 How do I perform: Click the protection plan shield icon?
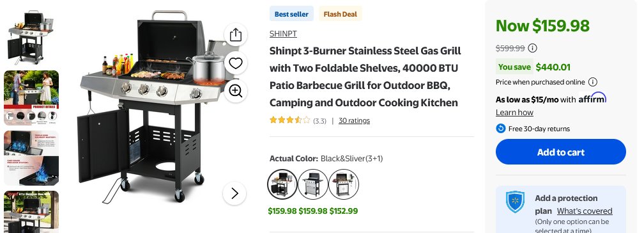click(515, 202)
